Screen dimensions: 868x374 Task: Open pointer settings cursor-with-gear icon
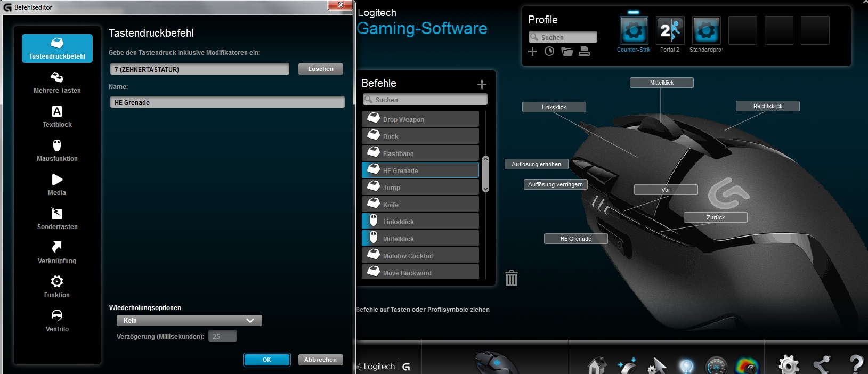tap(656, 367)
